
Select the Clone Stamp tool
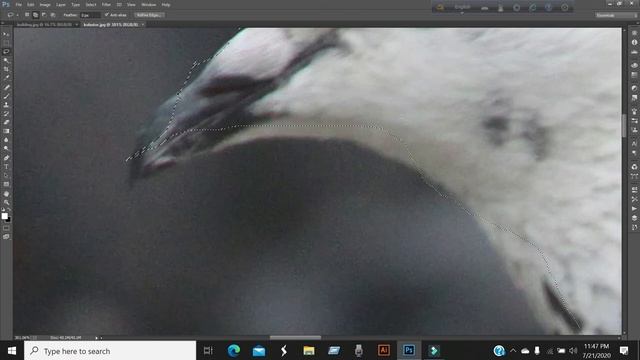(x=6, y=104)
